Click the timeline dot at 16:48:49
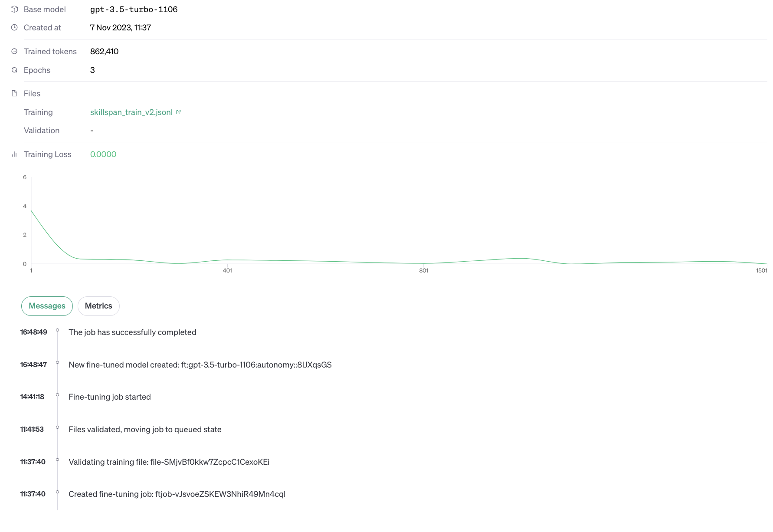 (x=57, y=330)
